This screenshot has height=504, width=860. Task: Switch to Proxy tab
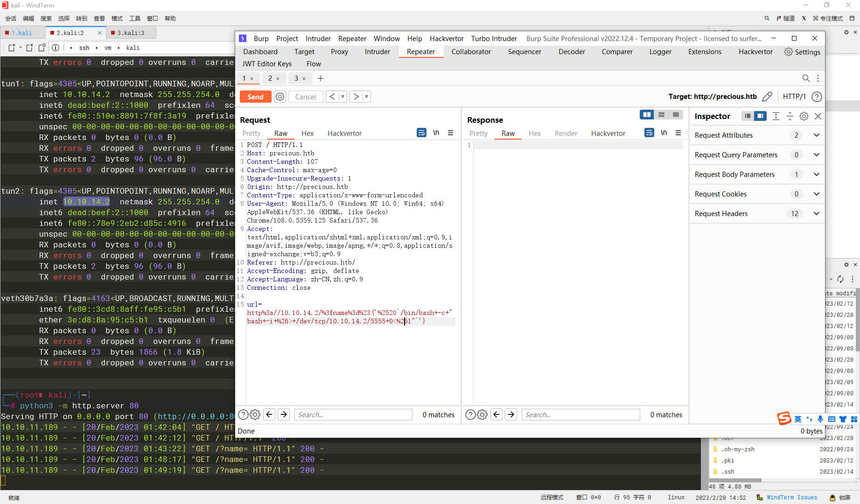339,52
